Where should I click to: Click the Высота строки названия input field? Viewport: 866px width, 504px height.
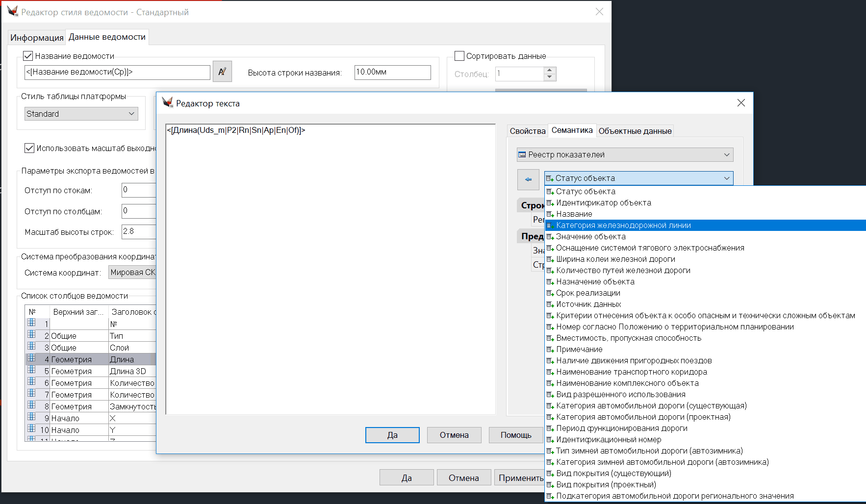[x=392, y=72]
